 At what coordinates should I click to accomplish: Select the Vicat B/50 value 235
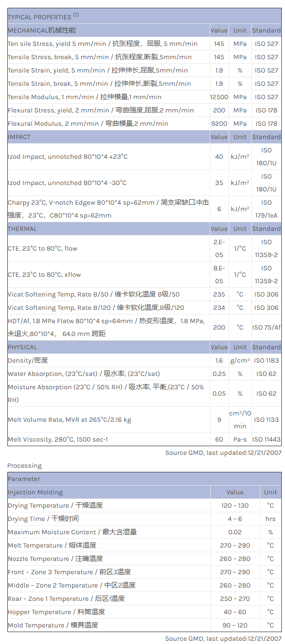[x=219, y=294]
